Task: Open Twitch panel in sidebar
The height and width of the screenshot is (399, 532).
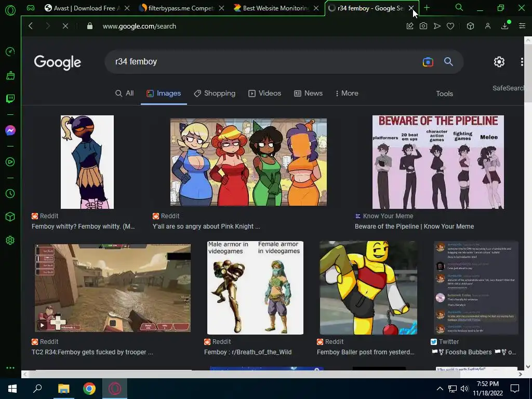Action: point(10,99)
